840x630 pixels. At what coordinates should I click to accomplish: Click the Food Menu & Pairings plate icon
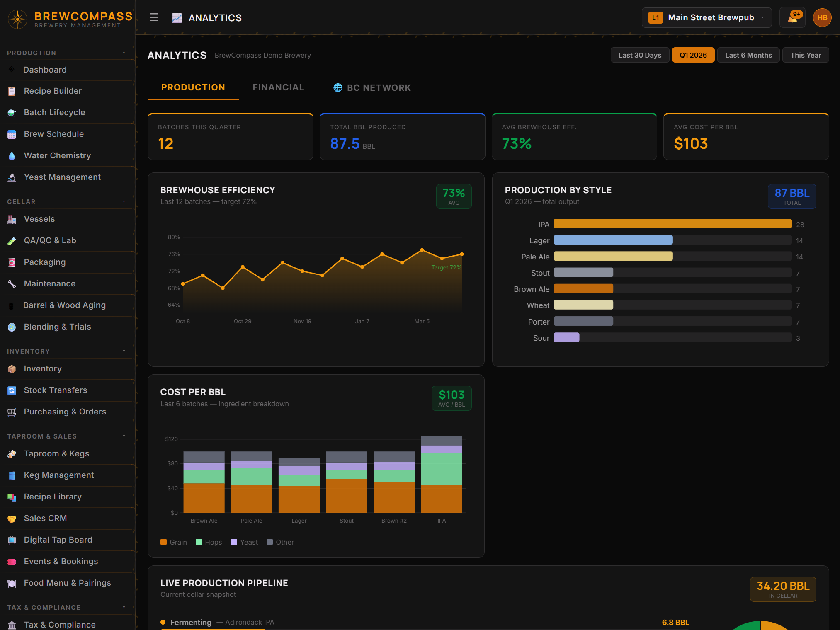click(x=12, y=583)
